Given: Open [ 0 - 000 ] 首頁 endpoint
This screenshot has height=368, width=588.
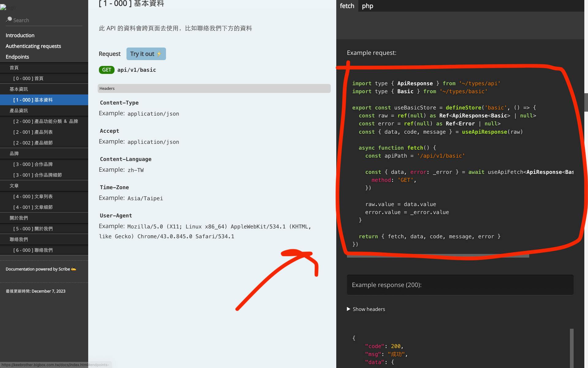Looking at the screenshot, I should point(28,79).
